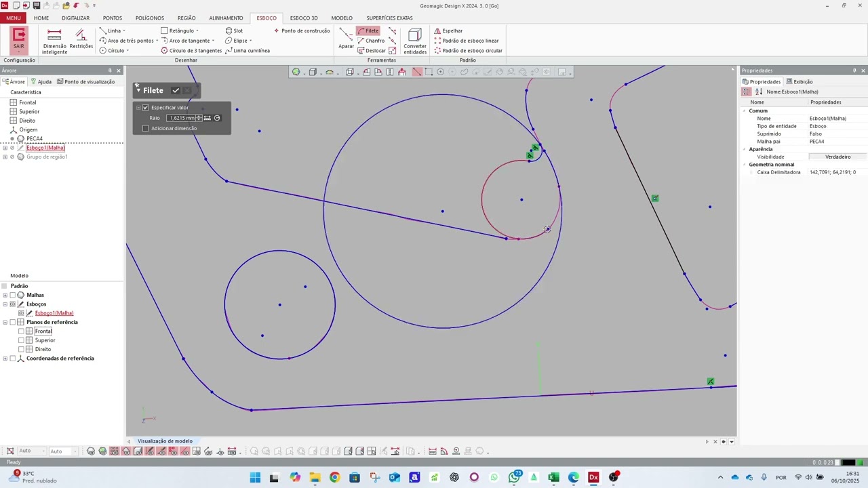The height and width of the screenshot is (488, 868).
Task: Click the Raio spinner arrows
Action: tap(199, 118)
